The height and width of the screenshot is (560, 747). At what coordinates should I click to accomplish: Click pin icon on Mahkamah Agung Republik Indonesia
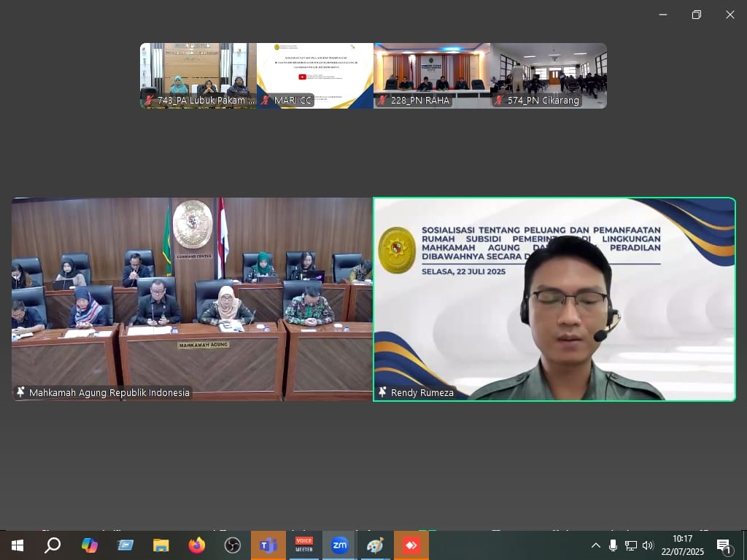[20, 392]
